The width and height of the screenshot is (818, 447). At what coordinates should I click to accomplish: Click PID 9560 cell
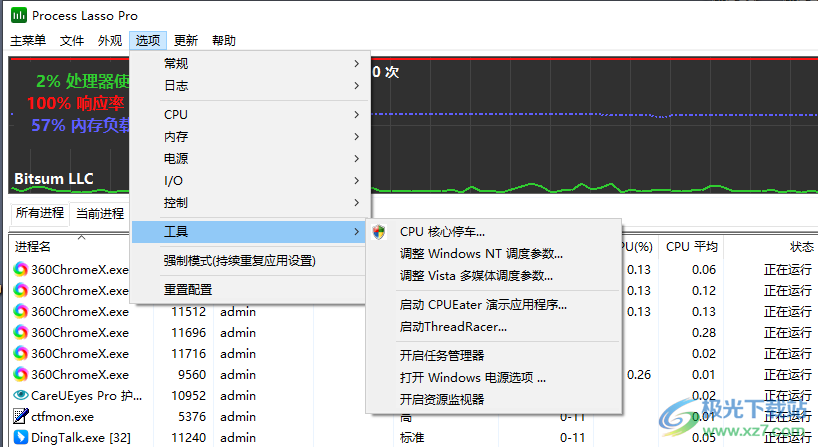191,374
